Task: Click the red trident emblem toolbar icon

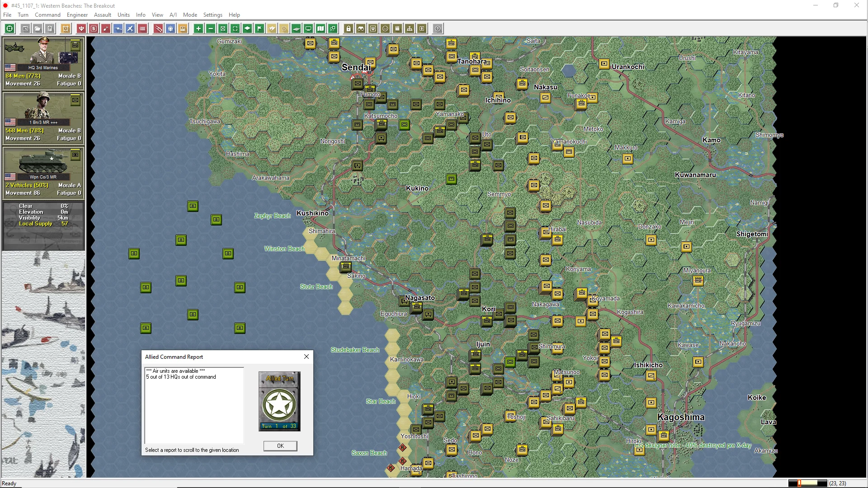Action: [81, 28]
